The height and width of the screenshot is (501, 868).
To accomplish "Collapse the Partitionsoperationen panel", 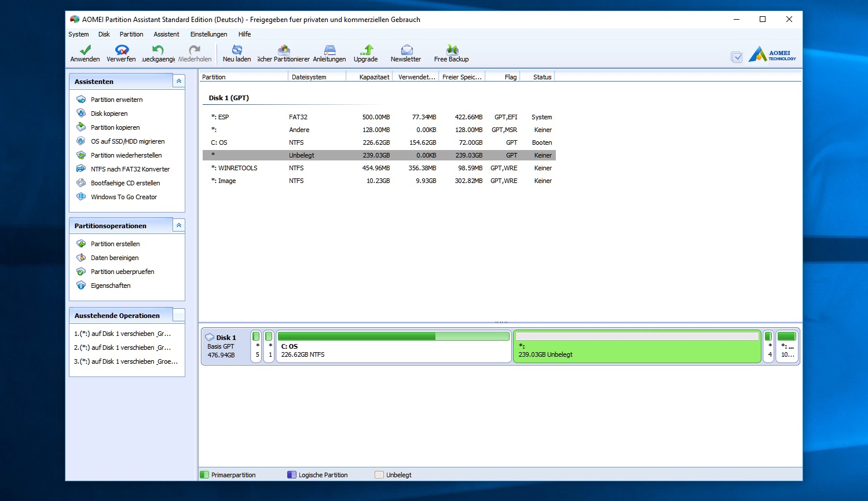I will pos(179,225).
